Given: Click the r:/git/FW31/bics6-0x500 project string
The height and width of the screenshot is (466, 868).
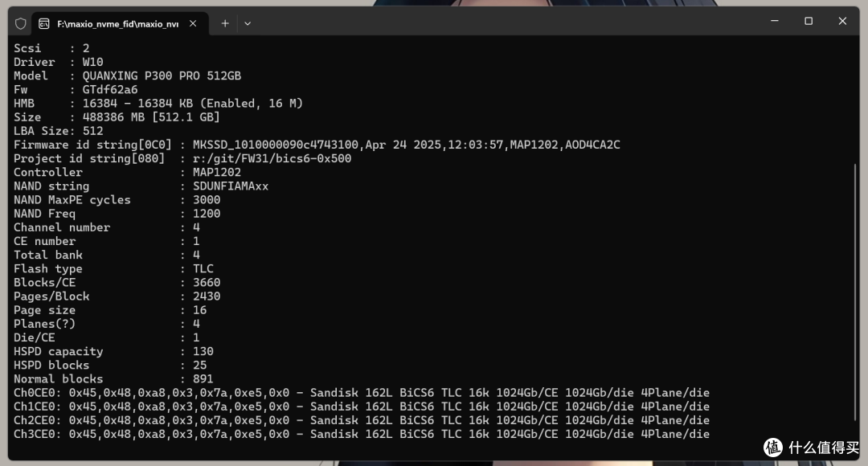Looking at the screenshot, I should click(x=272, y=159).
